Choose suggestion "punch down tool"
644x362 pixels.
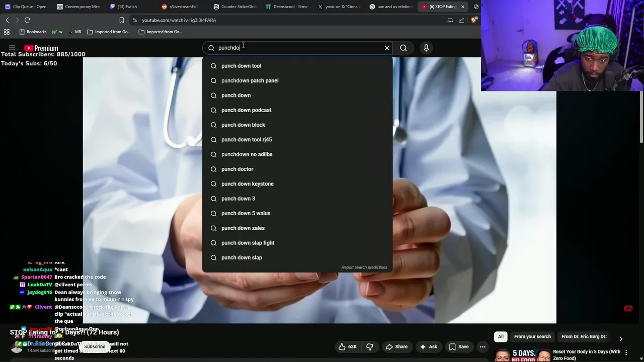(297, 66)
